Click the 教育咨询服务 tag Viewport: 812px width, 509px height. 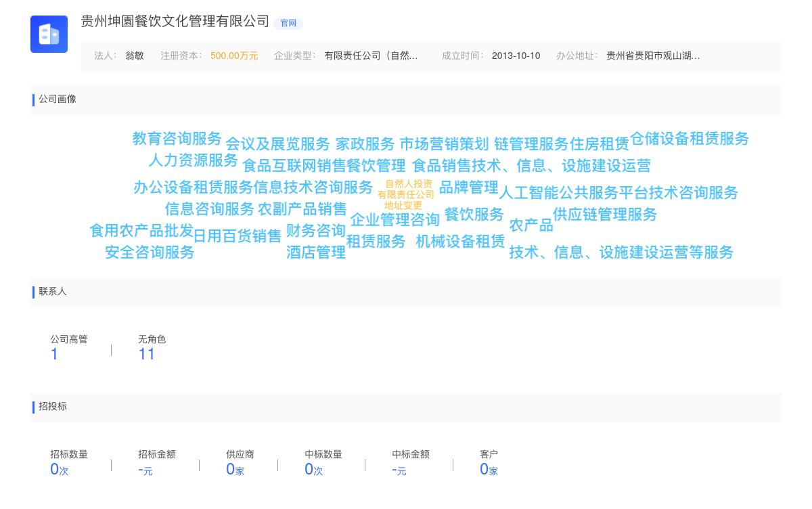coord(177,139)
